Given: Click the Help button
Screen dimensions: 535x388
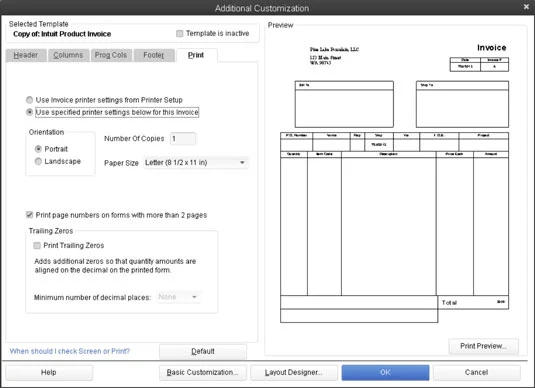Looking at the screenshot, I should click(49, 373).
